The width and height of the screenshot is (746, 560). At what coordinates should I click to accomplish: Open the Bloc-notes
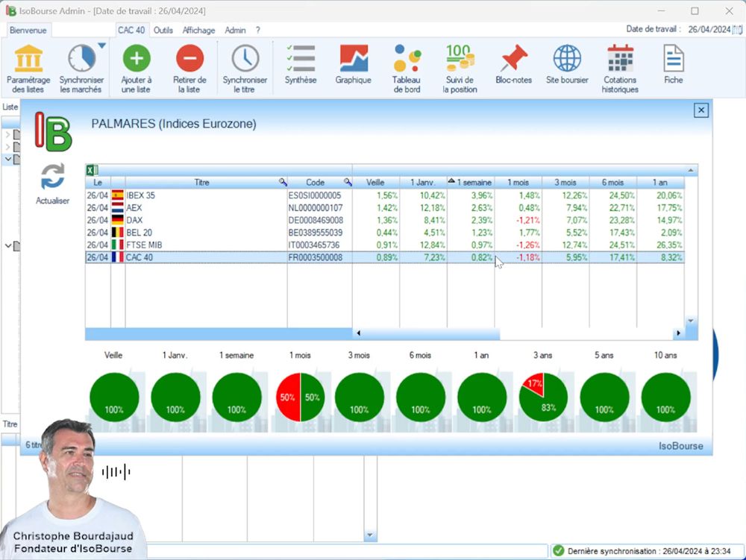point(513,65)
